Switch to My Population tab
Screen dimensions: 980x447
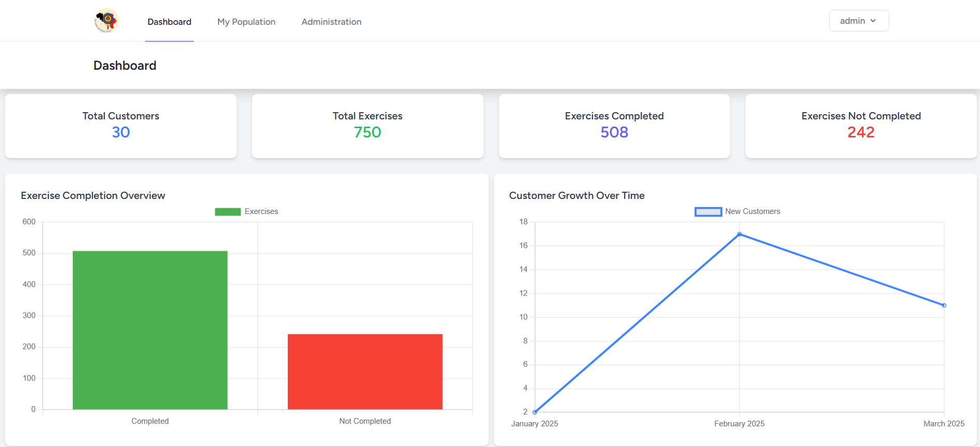246,22
